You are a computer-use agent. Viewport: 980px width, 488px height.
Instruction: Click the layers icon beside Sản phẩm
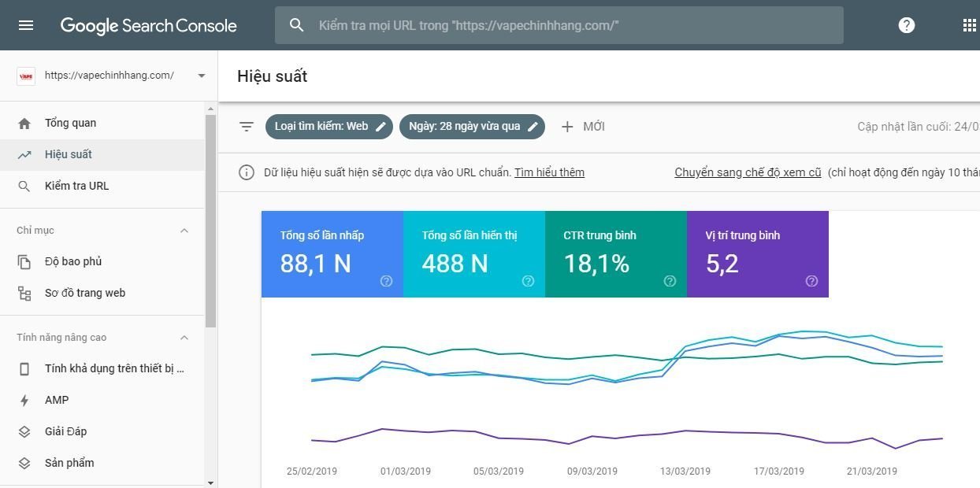[x=24, y=463]
